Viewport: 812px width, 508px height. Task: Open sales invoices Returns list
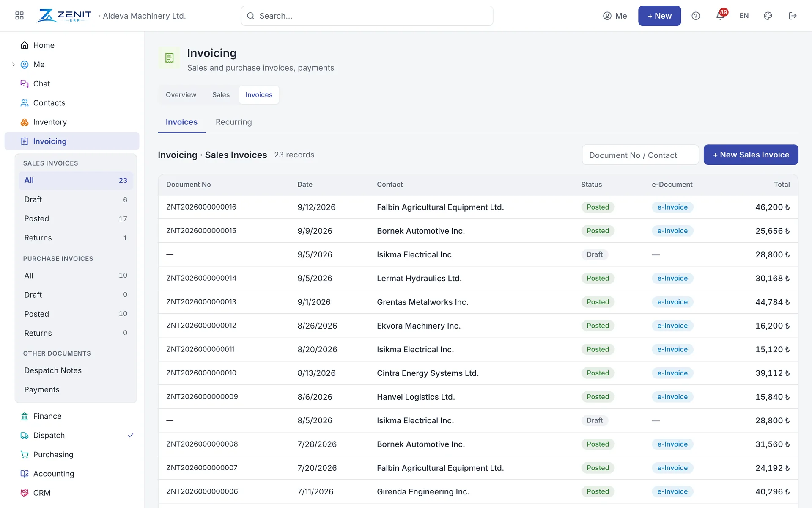coord(76,238)
